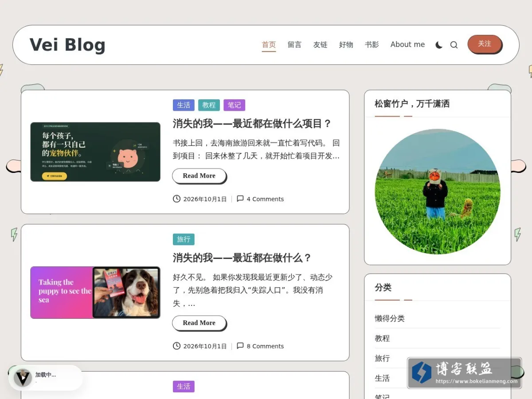Open the 懒得分类 category
532x399 pixels.
pyautogui.click(x=390, y=318)
